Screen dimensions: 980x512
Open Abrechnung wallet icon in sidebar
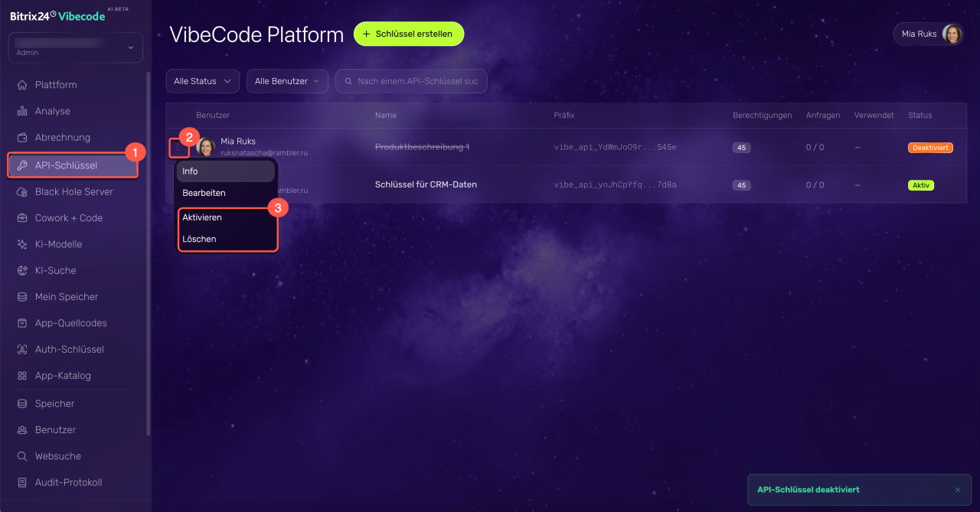tap(22, 138)
